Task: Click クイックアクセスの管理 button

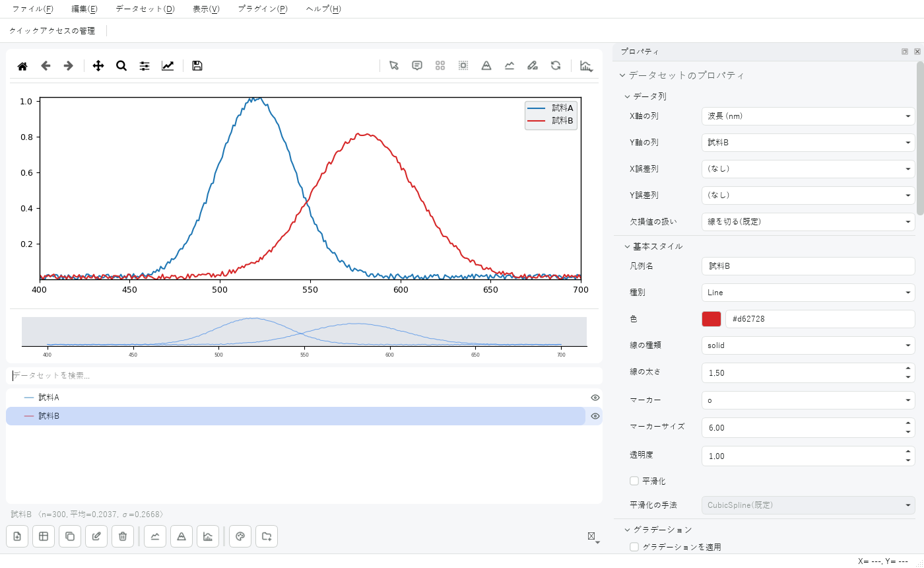Action: tap(52, 31)
